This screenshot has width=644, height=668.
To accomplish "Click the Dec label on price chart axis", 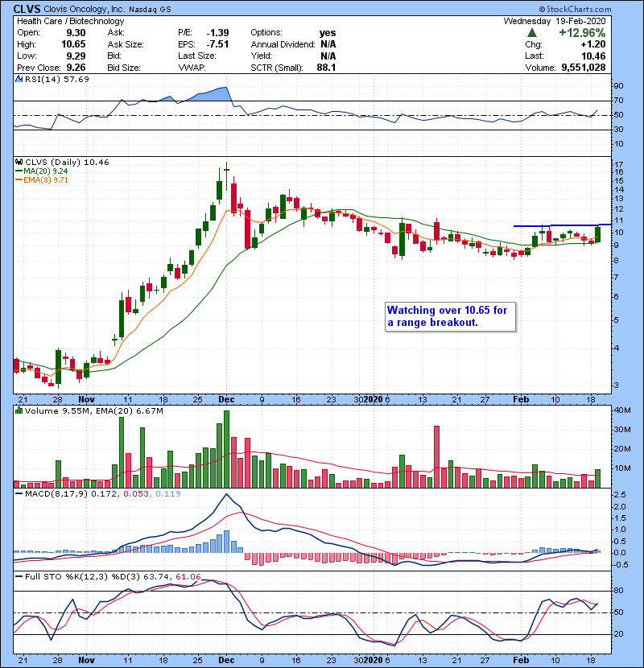I will tap(226, 400).
